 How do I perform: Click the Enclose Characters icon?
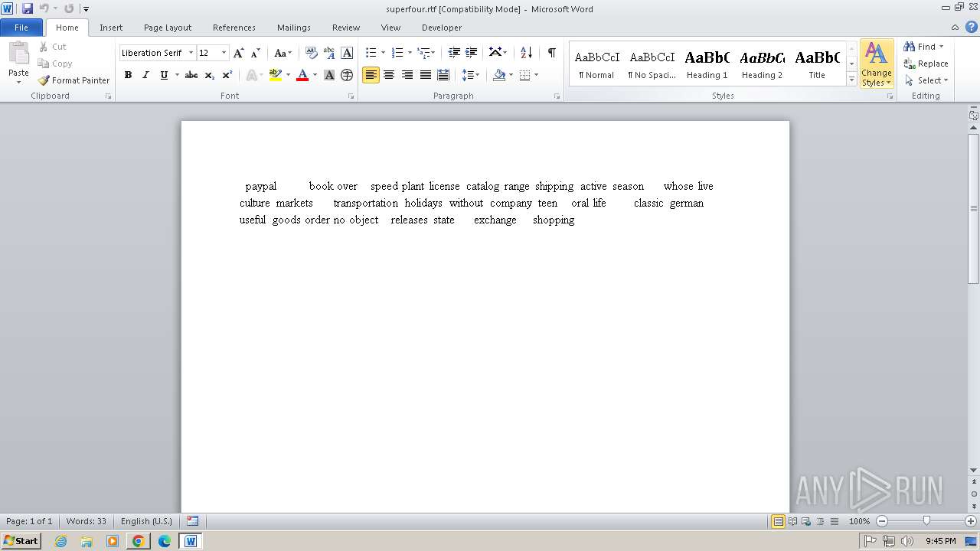tap(347, 75)
